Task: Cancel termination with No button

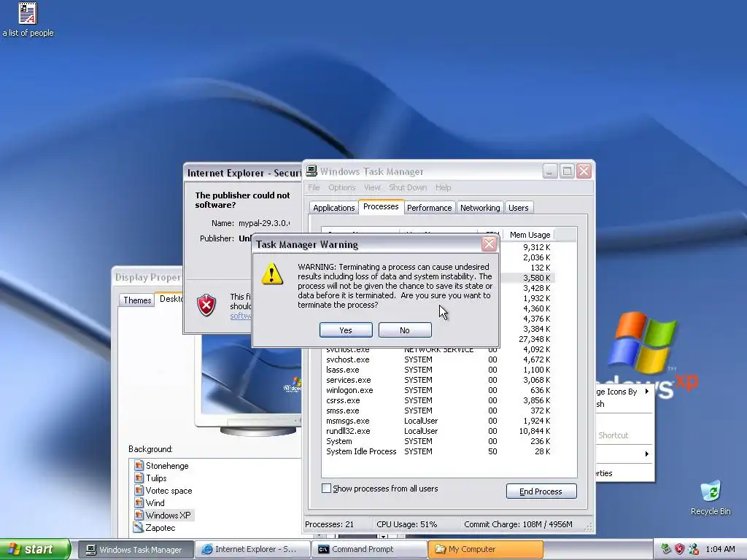Action: tap(405, 330)
